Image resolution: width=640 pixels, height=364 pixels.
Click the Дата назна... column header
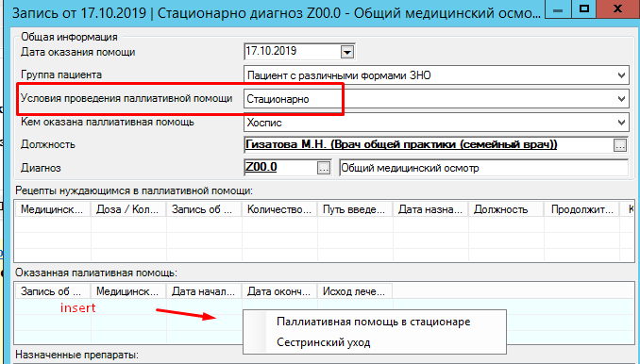pyautogui.click(x=430, y=209)
